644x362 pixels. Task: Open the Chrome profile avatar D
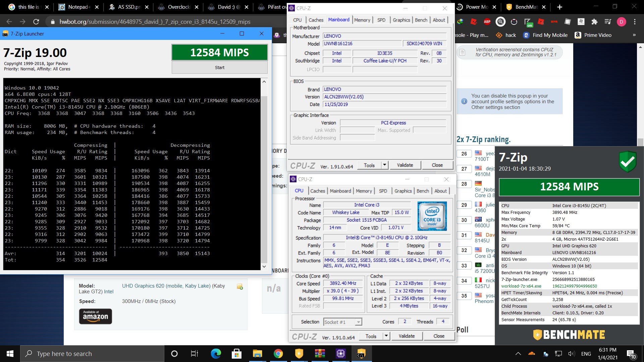click(621, 22)
